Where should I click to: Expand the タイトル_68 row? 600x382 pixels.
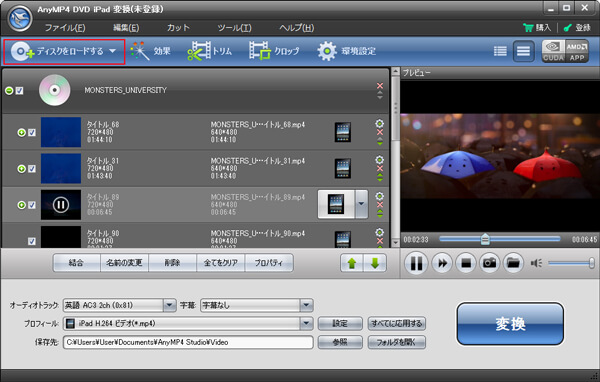click(x=21, y=132)
